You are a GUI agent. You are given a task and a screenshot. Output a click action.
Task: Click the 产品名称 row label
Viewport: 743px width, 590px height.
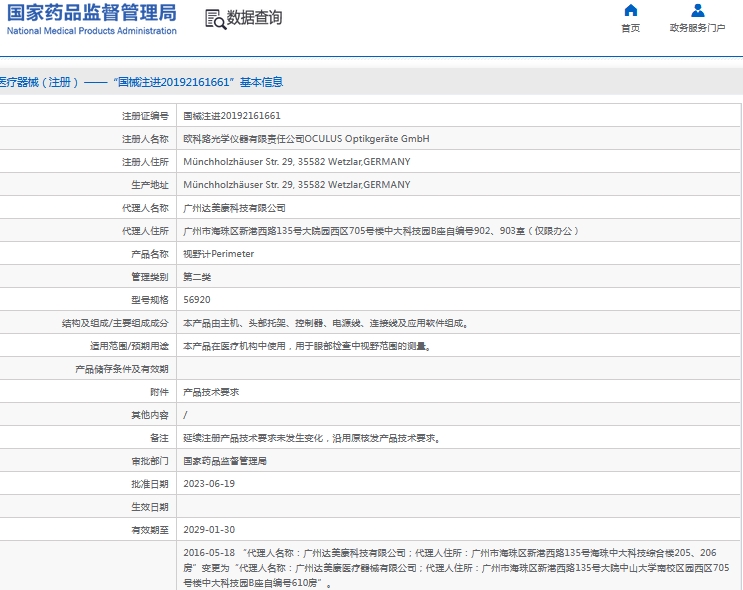(x=150, y=254)
